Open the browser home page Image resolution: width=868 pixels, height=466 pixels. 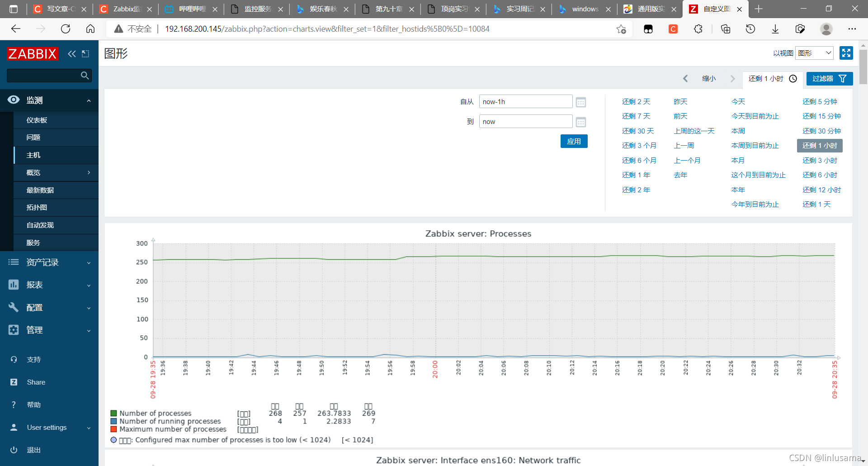[x=90, y=29]
